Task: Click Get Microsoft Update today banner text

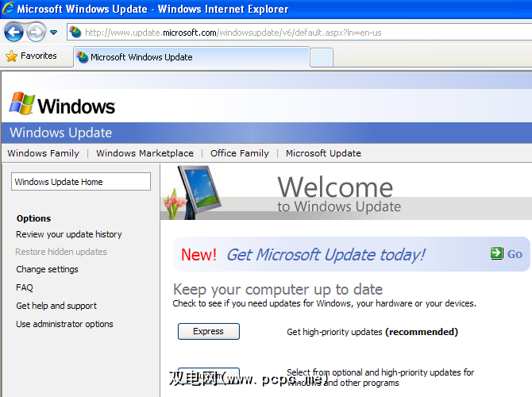Action: (x=326, y=255)
